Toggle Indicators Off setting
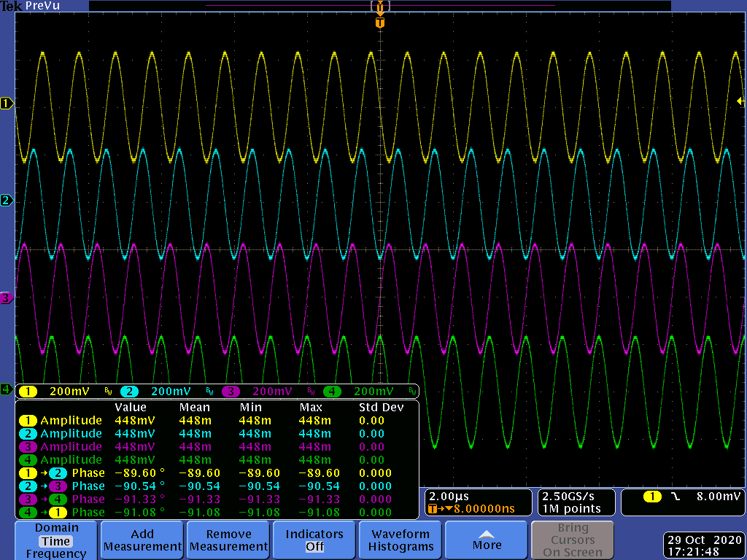This screenshot has height=560, width=747. pyautogui.click(x=314, y=540)
